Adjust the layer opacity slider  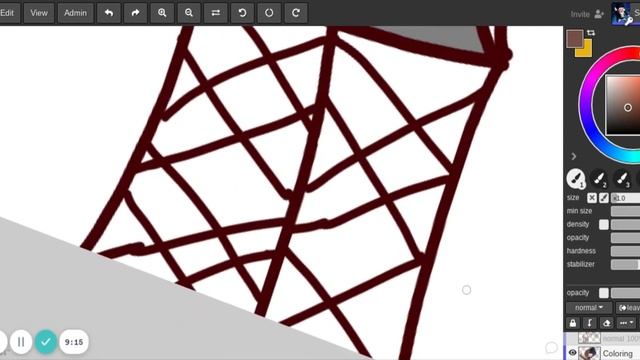625,293
